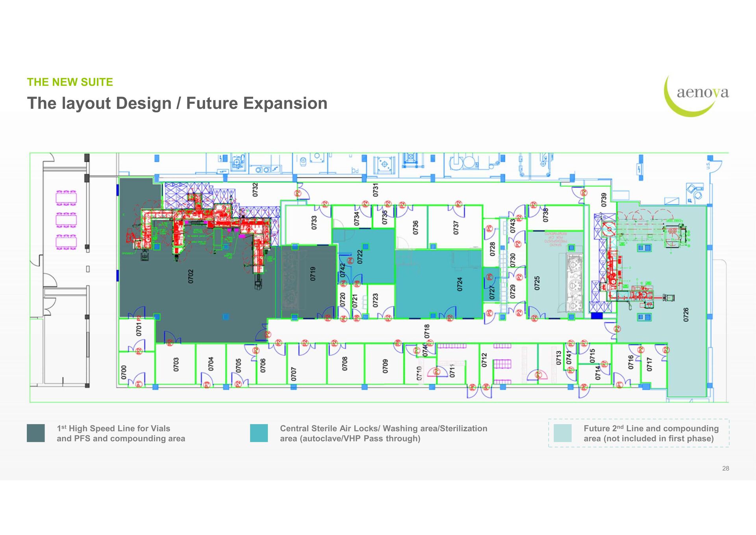This screenshot has width=756, height=535.
Task: Click room label 0739
Action: [x=604, y=200]
